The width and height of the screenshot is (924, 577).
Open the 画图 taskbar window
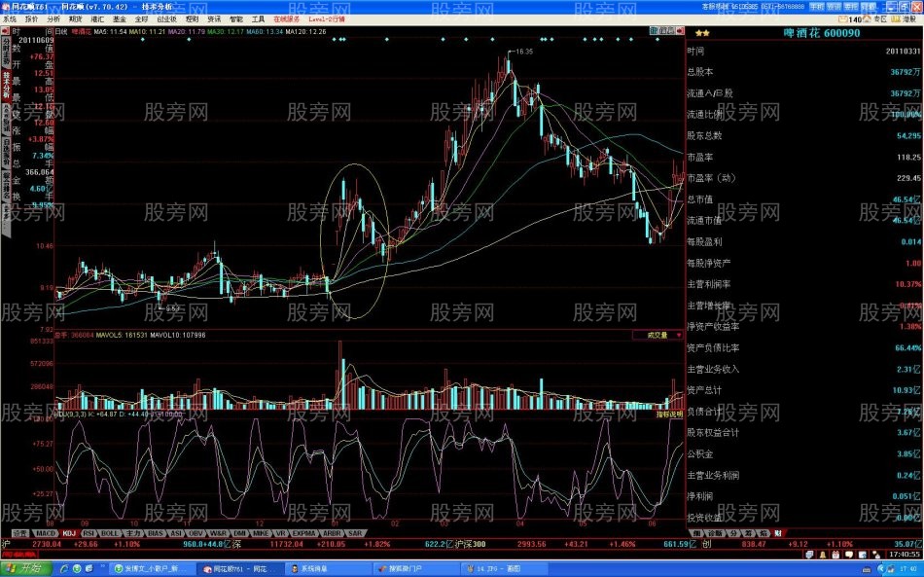[496, 567]
